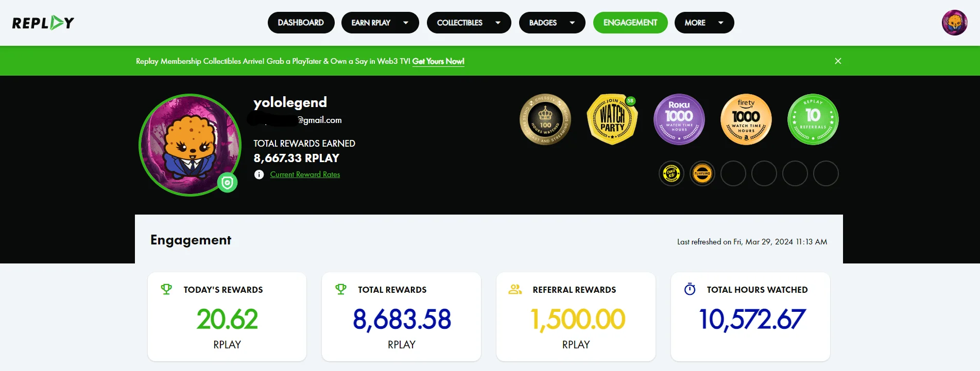Expand the Badges dropdown arrow
This screenshot has width=980, height=371.
coord(572,23)
